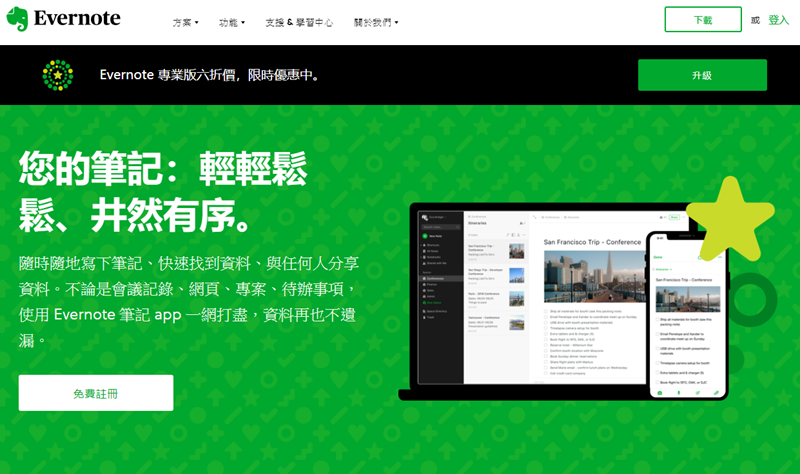This screenshot has width=800, height=474.
Task: Tick 'Email Penelope and Xander' checkbox on phone
Action: 657,332
